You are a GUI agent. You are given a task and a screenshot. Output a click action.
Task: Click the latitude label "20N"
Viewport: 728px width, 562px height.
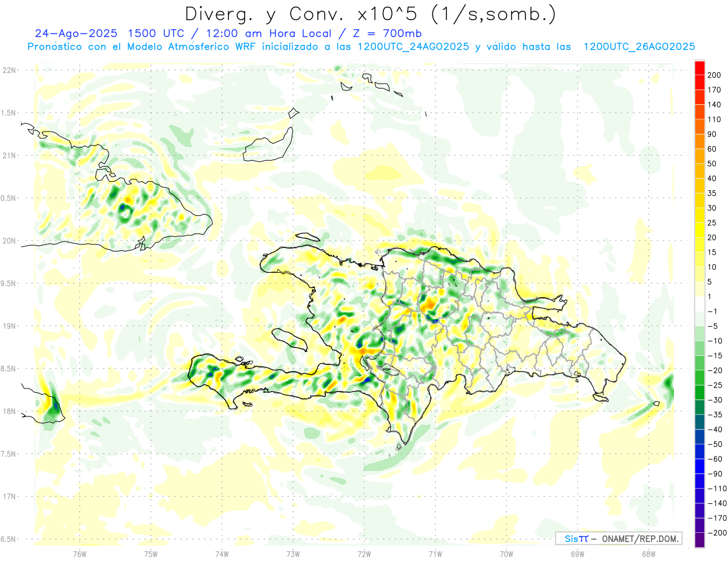(x=9, y=241)
